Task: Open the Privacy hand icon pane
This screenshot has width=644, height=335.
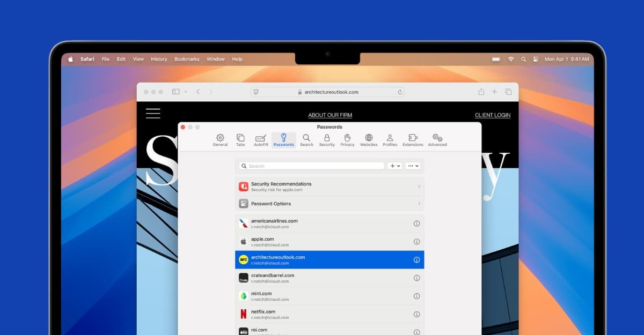Action: [x=347, y=140]
